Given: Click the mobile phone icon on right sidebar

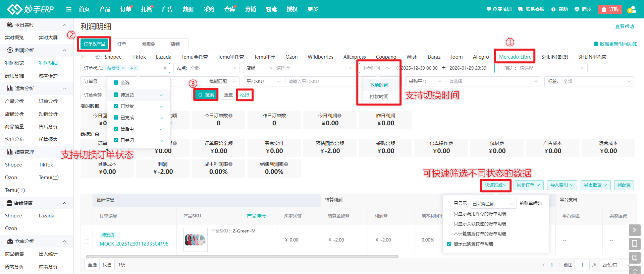Looking at the screenshot, I should [634, 244].
